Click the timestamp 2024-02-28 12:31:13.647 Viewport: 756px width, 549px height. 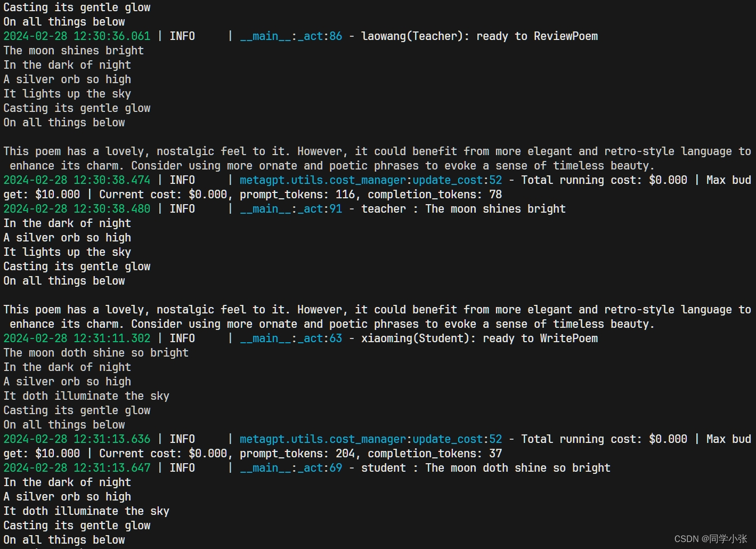coord(77,468)
